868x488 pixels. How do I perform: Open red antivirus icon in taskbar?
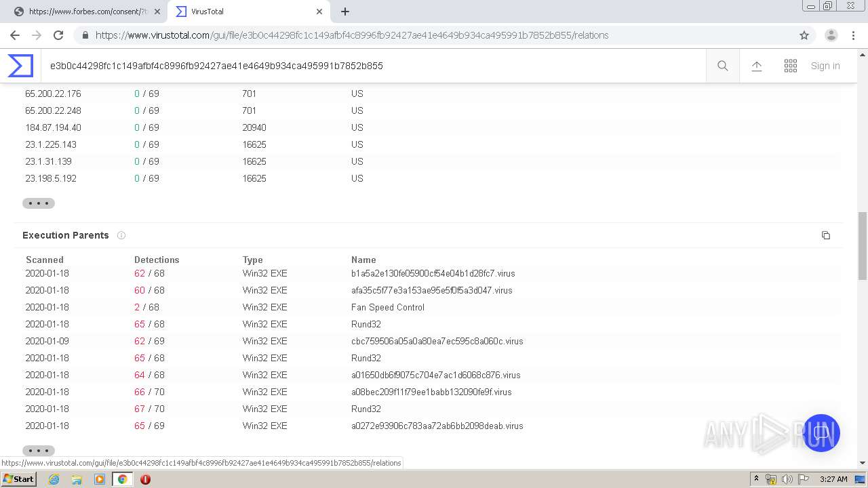(x=145, y=479)
